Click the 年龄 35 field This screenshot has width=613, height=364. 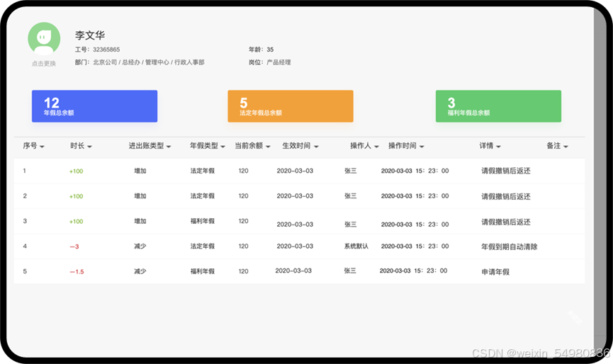[261, 50]
